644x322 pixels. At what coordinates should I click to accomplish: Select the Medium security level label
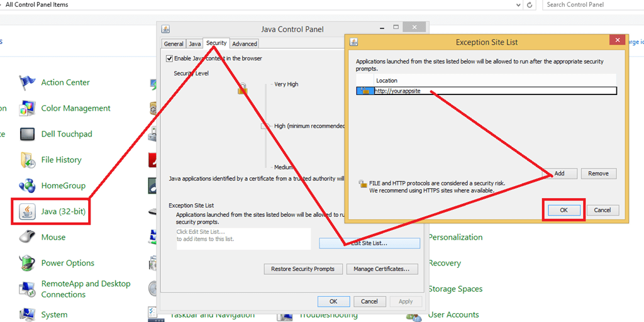click(x=284, y=167)
